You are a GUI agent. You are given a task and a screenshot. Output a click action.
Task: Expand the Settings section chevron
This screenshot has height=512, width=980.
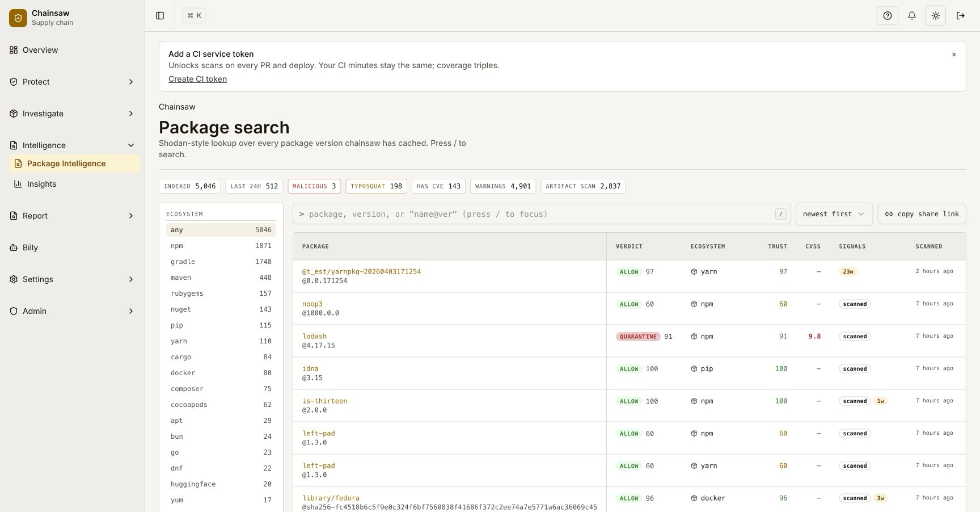[131, 279]
